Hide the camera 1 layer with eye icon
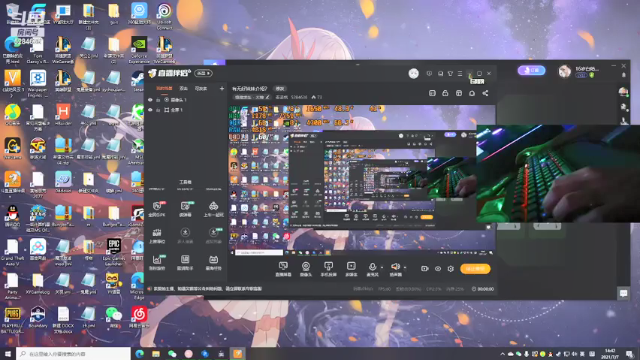The width and height of the screenshot is (640, 360). click(x=150, y=100)
